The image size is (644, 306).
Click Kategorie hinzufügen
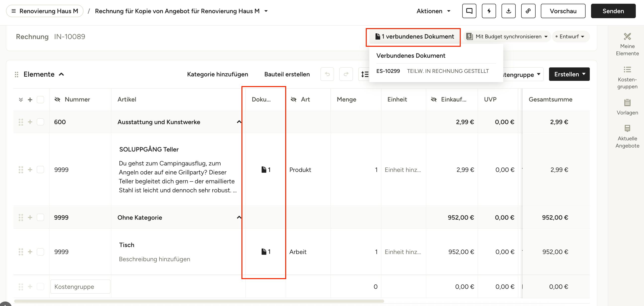[x=218, y=74]
